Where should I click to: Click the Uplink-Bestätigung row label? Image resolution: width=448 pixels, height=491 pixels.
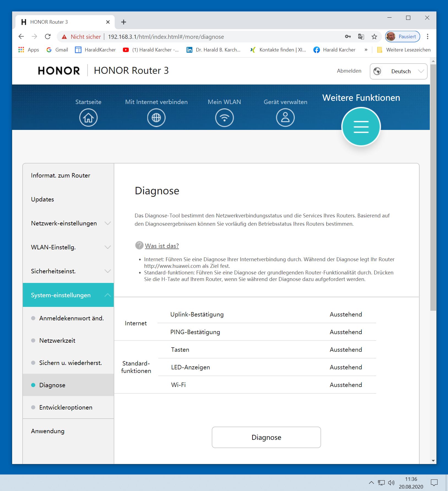[x=197, y=314]
